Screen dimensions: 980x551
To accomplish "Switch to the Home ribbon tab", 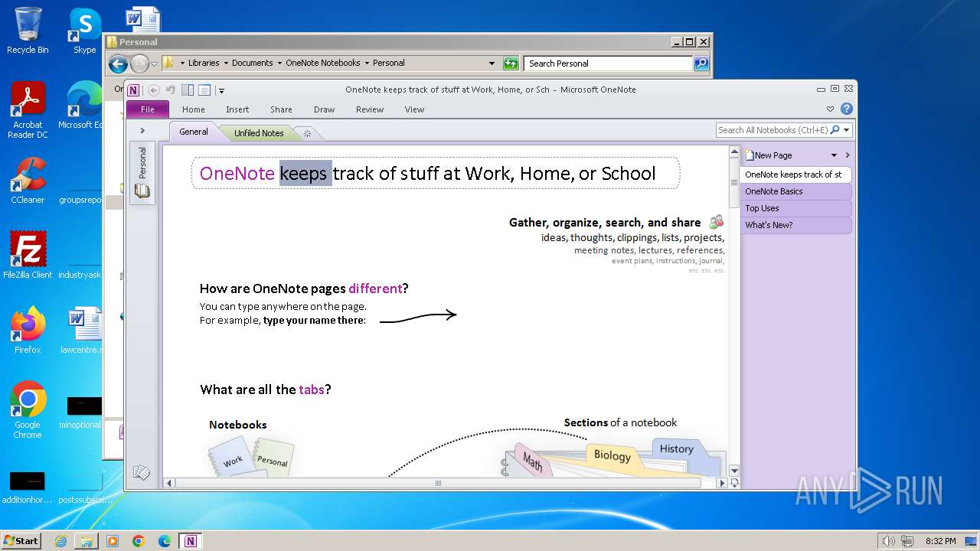I will [194, 109].
